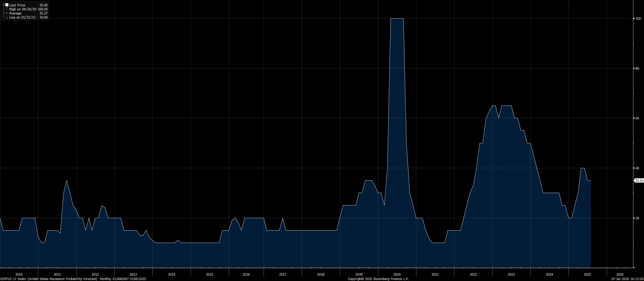
Task: Select the Last Price legend label
Action: tap(17, 5)
